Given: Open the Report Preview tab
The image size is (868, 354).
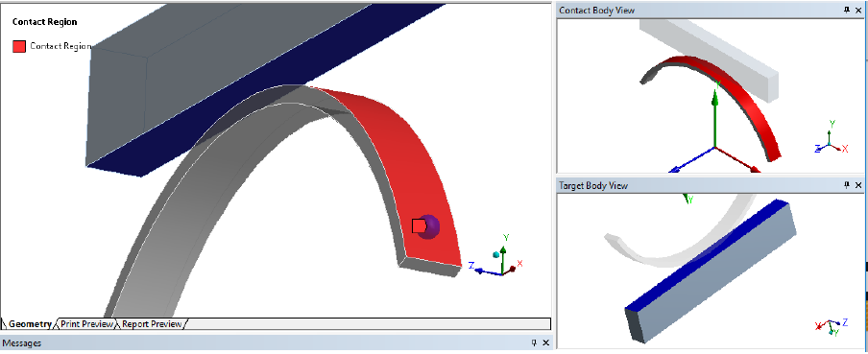Looking at the screenshot, I should pyautogui.click(x=152, y=324).
